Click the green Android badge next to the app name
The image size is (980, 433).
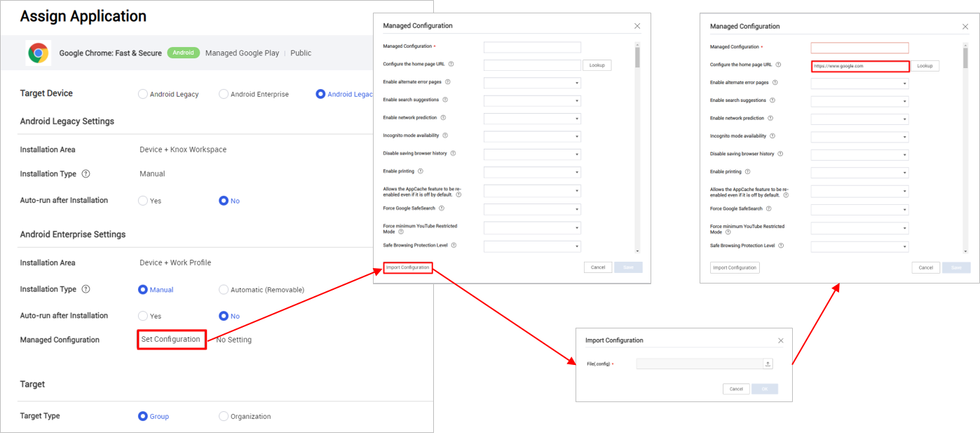pos(183,53)
